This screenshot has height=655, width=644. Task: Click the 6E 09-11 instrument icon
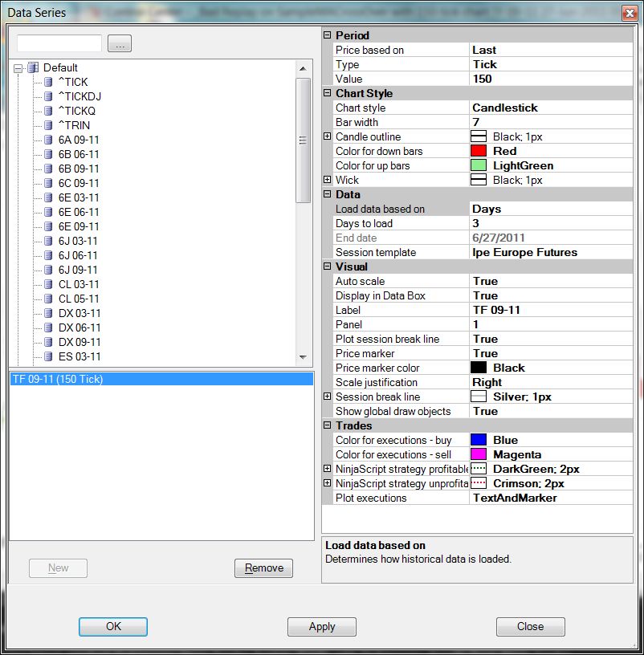click(x=48, y=226)
